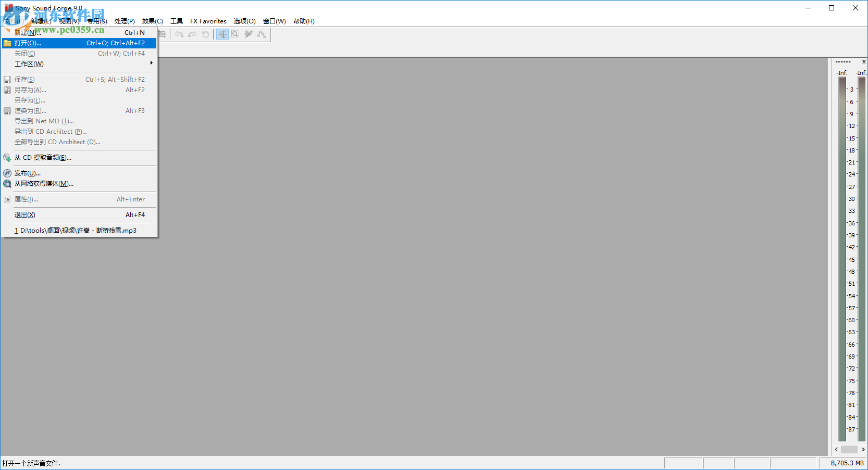Open the 窗口(W) menu
The height and width of the screenshot is (470, 868).
coord(275,21)
